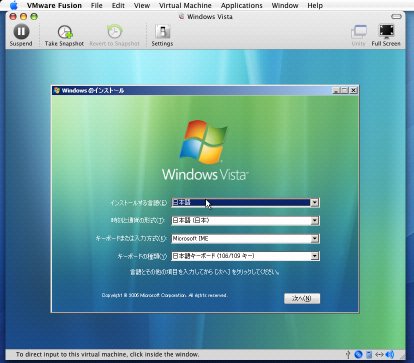Click the network adapter arrows icon

[x=379, y=354]
